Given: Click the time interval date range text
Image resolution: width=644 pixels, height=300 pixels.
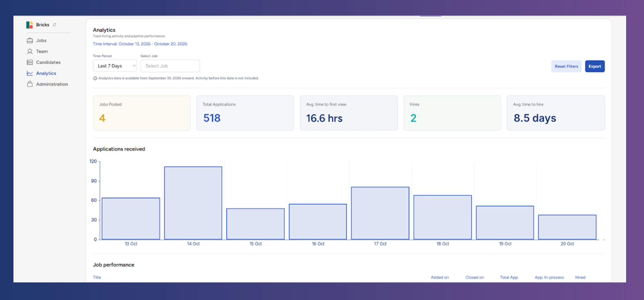Looking at the screenshot, I should pyautogui.click(x=140, y=44).
